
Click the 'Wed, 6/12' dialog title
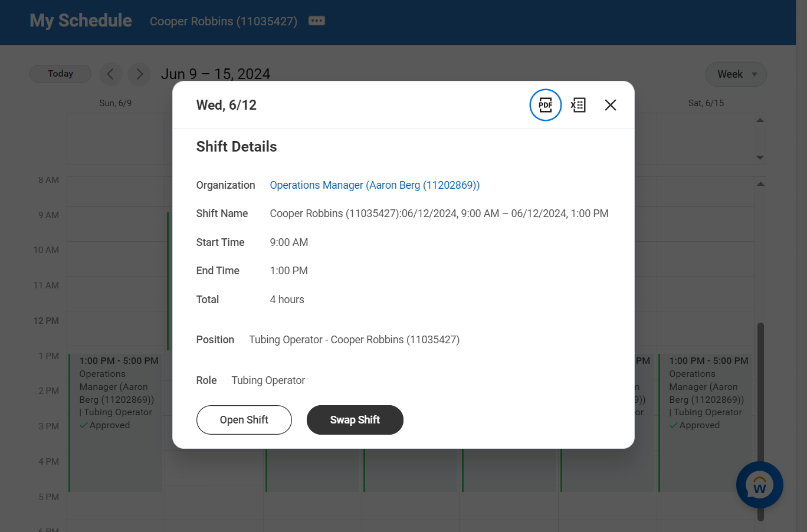point(226,105)
